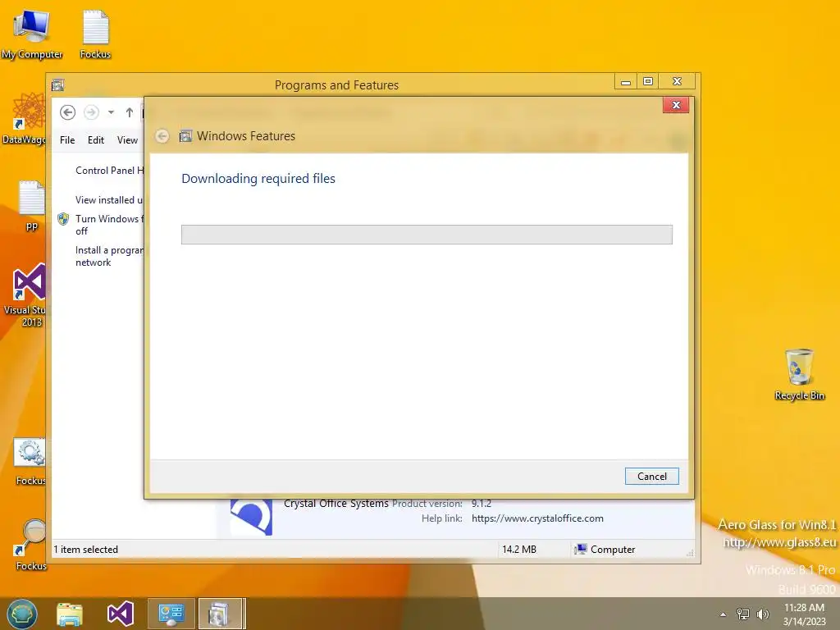Viewport: 840px width, 630px height.
Task: Click the download progress bar
Action: pos(427,235)
